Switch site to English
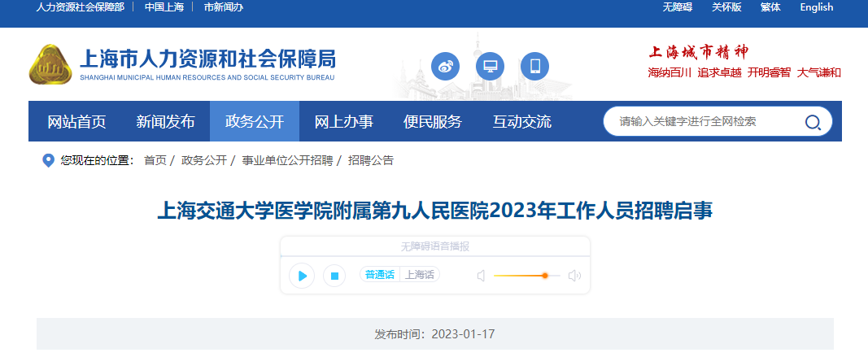This screenshot has height=357, width=868. (817, 7)
